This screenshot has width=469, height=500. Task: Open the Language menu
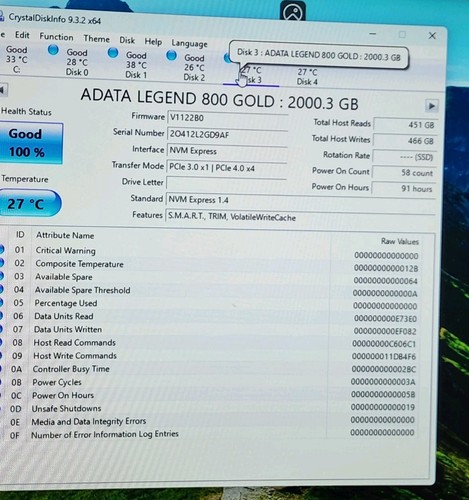(189, 43)
